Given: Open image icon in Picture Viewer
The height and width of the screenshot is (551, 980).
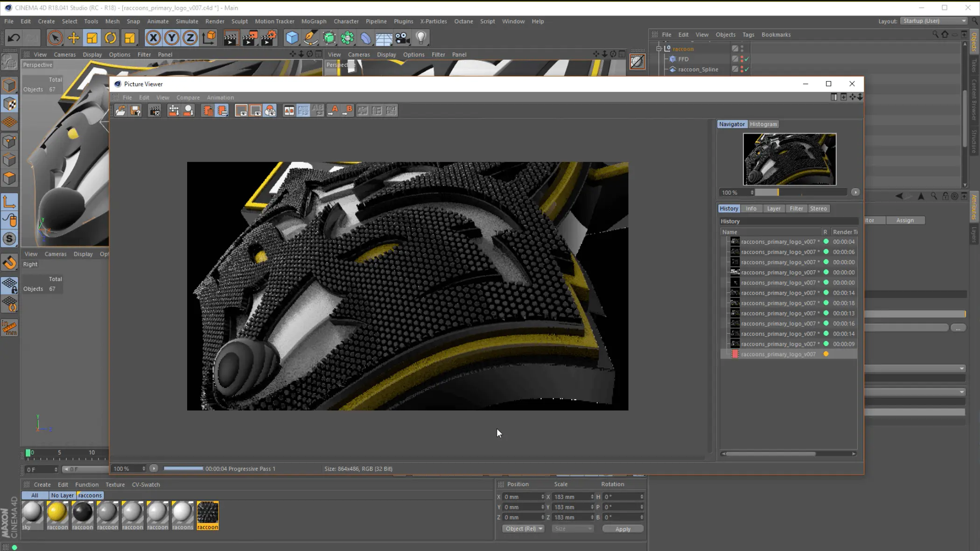Looking at the screenshot, I should coord(121,111).
